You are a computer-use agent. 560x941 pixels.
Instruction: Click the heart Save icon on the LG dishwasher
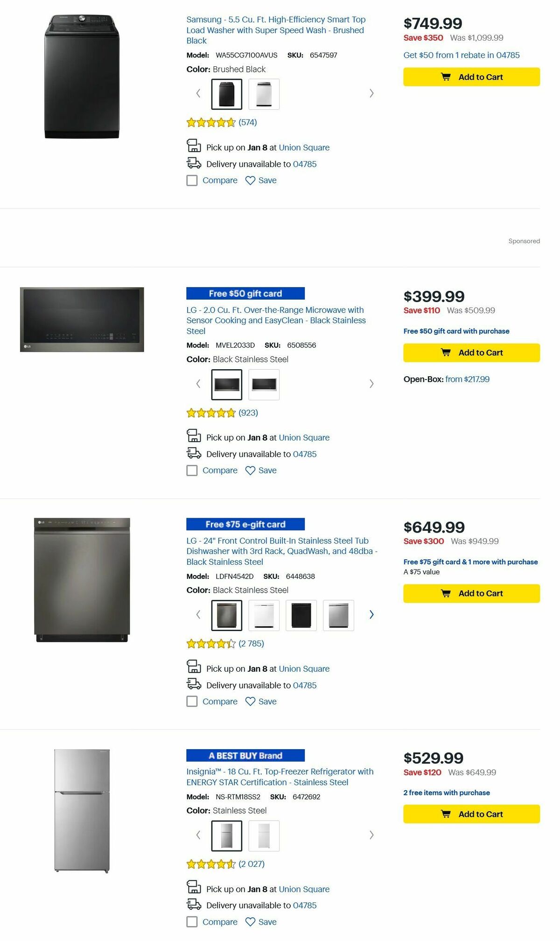point(251,701)
